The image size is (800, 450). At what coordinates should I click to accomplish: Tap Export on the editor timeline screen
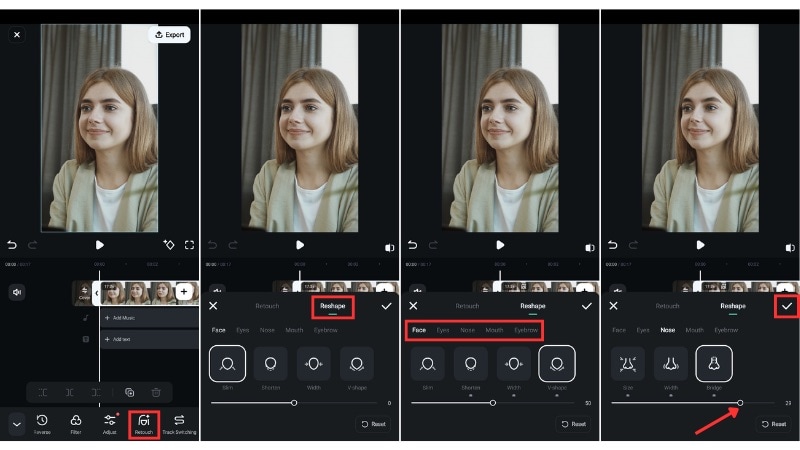[169, 35]
